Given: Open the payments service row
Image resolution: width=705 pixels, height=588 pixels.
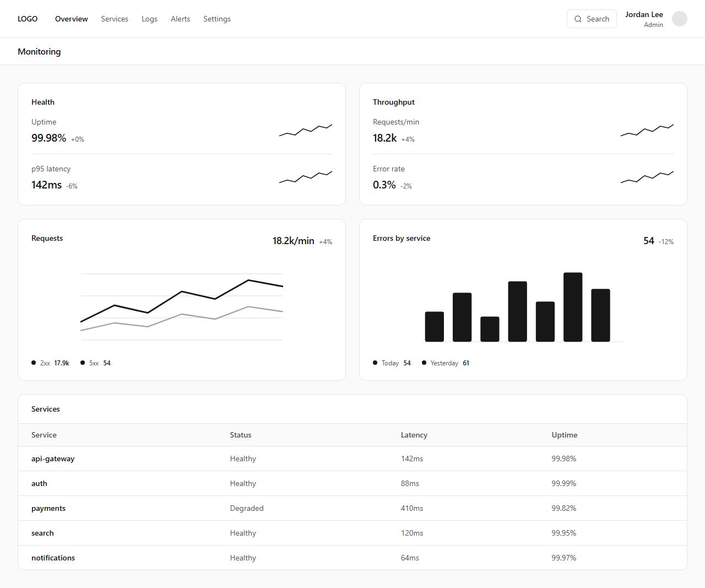Looking at the screenshot, I should pos(352,508).
